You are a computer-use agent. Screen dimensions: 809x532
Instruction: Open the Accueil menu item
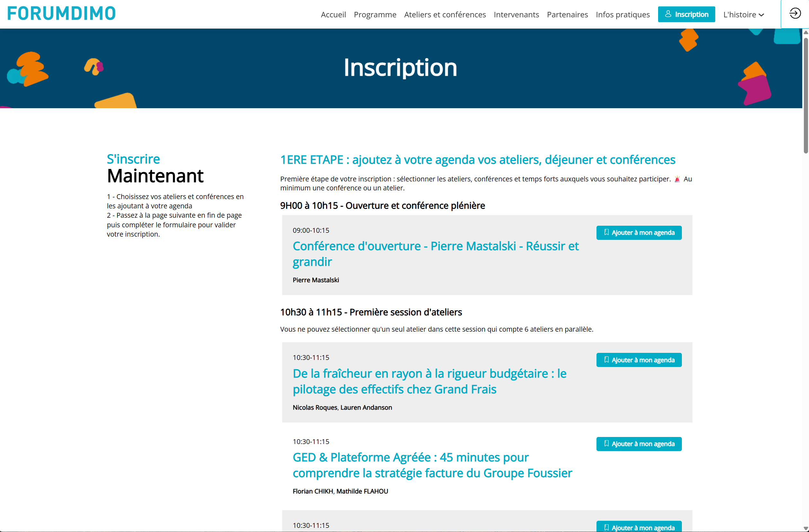click(x=333, y=15)
